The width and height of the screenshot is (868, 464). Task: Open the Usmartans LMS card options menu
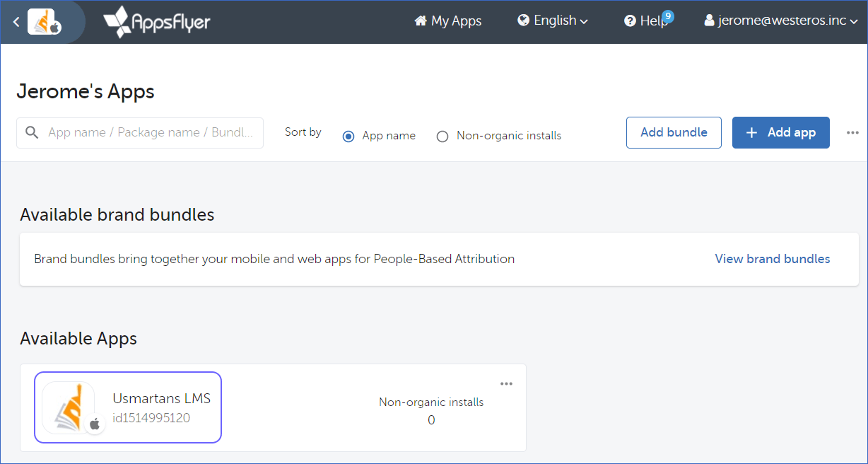pyautogui.click(x=506, y=383)
